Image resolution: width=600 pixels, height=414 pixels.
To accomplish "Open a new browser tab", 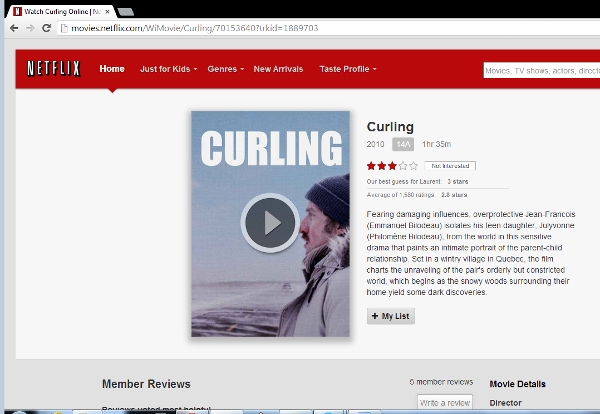I will (126, 12).
